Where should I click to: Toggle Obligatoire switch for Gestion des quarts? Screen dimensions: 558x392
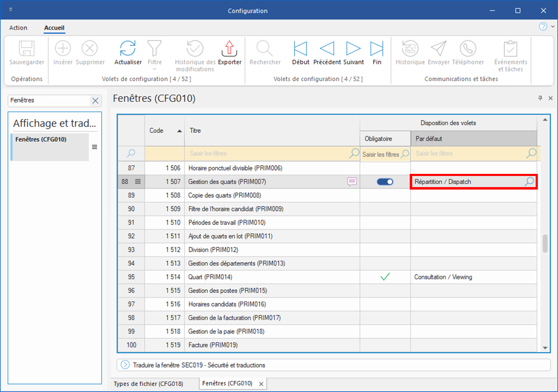click(385, 182)
